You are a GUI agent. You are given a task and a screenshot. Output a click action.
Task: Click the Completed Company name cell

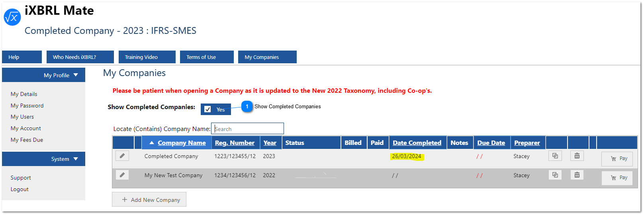pos(171,156)
